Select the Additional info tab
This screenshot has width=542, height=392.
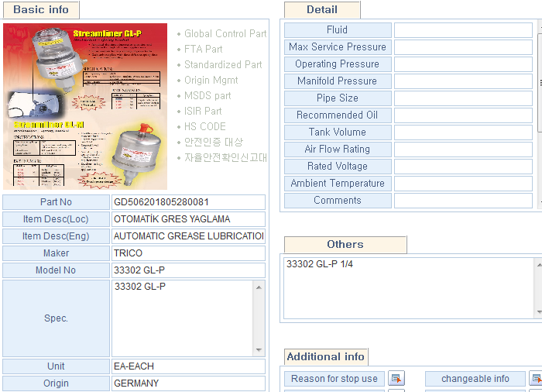326,356
